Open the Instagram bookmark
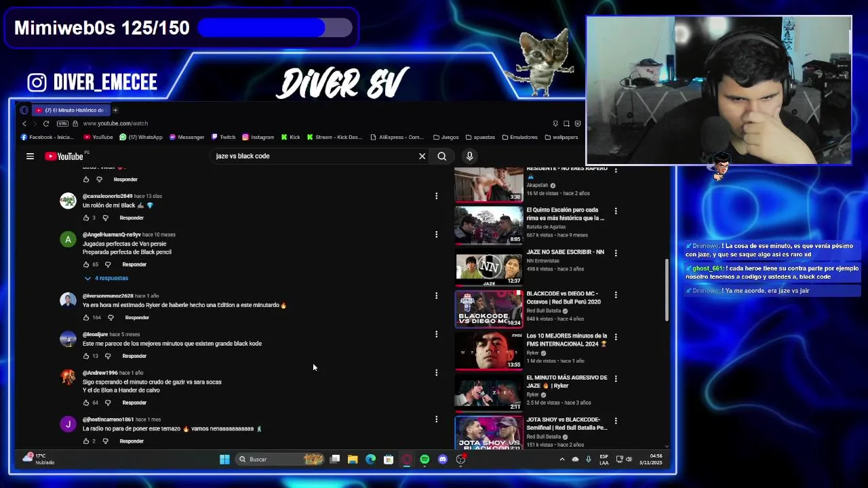Image resolution: width=868 pixels, height=488 pixels. tap(258, 137)
